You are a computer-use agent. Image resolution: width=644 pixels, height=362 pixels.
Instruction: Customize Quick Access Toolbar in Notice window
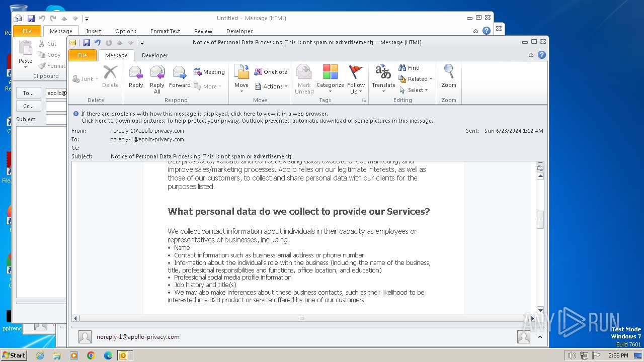(142, 43)
